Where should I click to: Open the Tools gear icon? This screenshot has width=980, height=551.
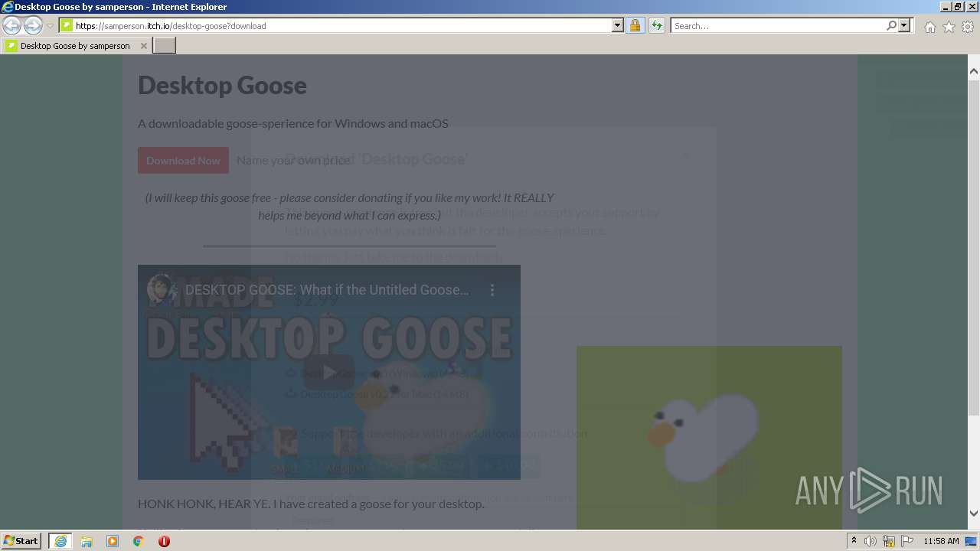pyautogui.click(x=968, y=27)
